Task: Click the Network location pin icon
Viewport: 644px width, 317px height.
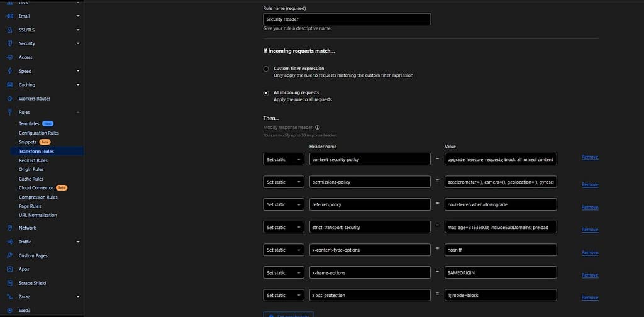Action: coord(9,228)
